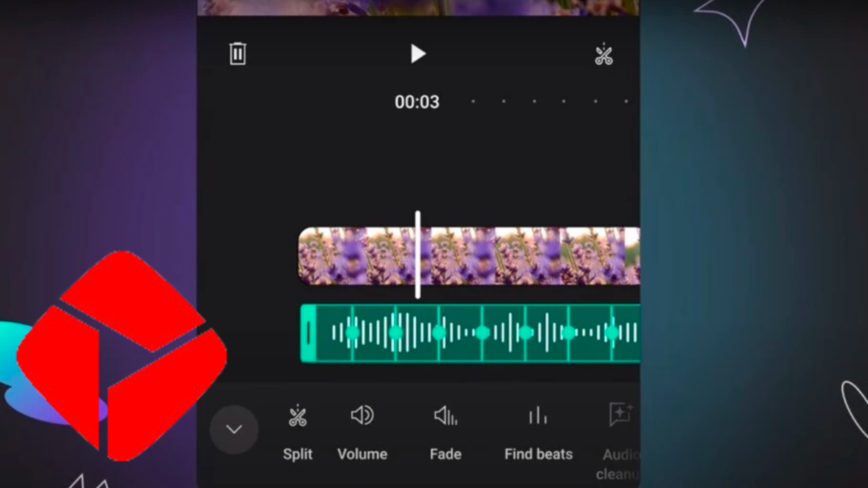Click the Volume tool icon
This screenshot has width=868, height=488.
363,415
